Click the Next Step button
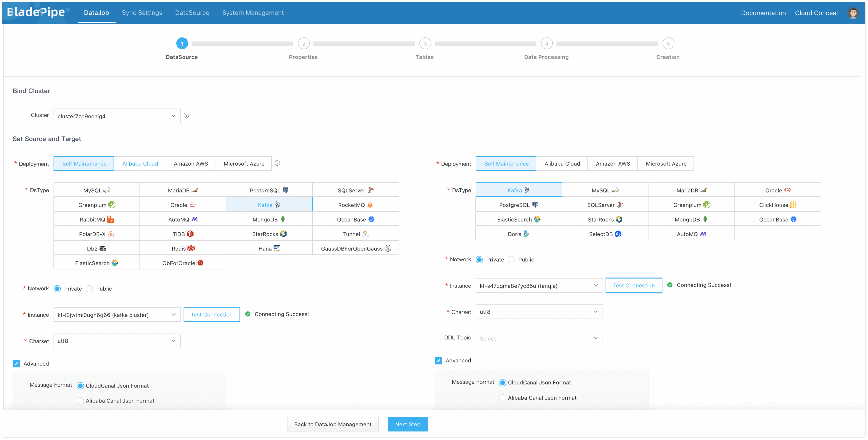The image size is (868, 440). (407, 424)
